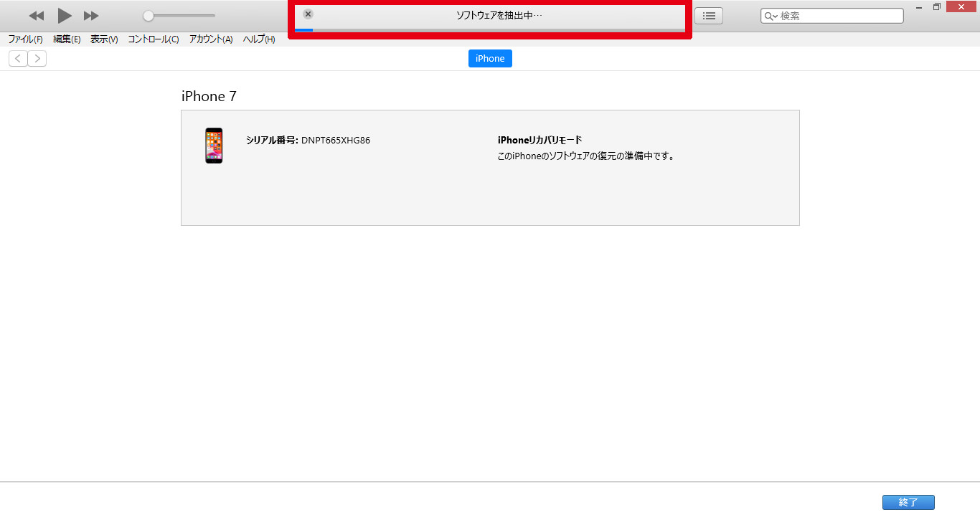Open the アカウント(A) menu

point(211,39)
